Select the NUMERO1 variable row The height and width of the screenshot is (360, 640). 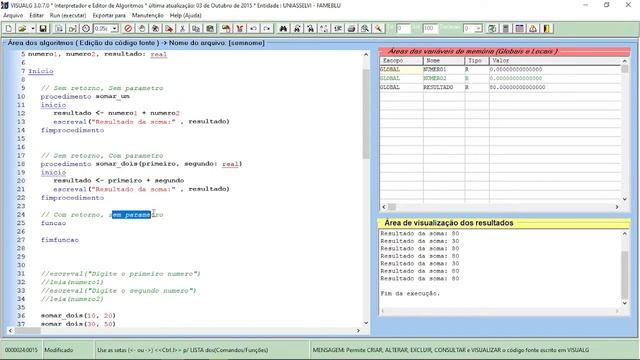pos(500,69)
